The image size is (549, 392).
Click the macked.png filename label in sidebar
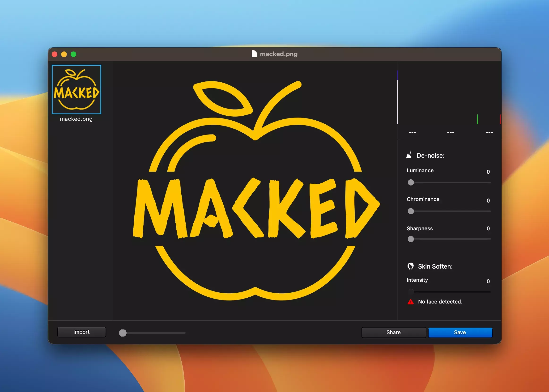pyautogui.click(x=76, y=119)
